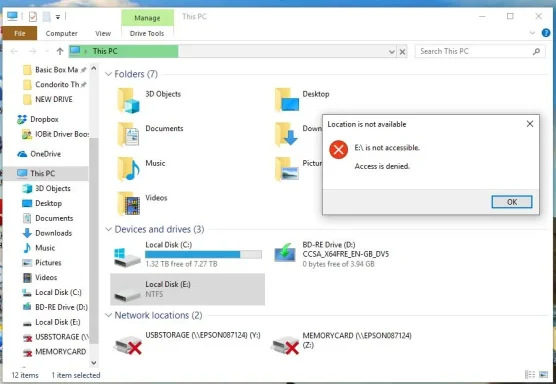556x384 pixels.
Task: Open the Videos folder icon
Action: (x=128, y=204)
